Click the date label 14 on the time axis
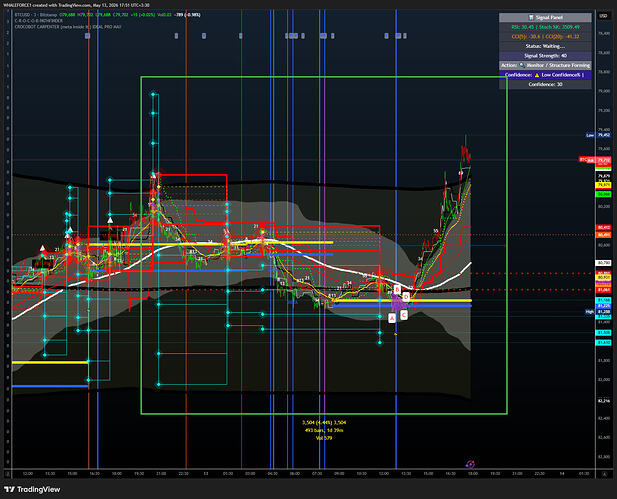 [562, 473]
